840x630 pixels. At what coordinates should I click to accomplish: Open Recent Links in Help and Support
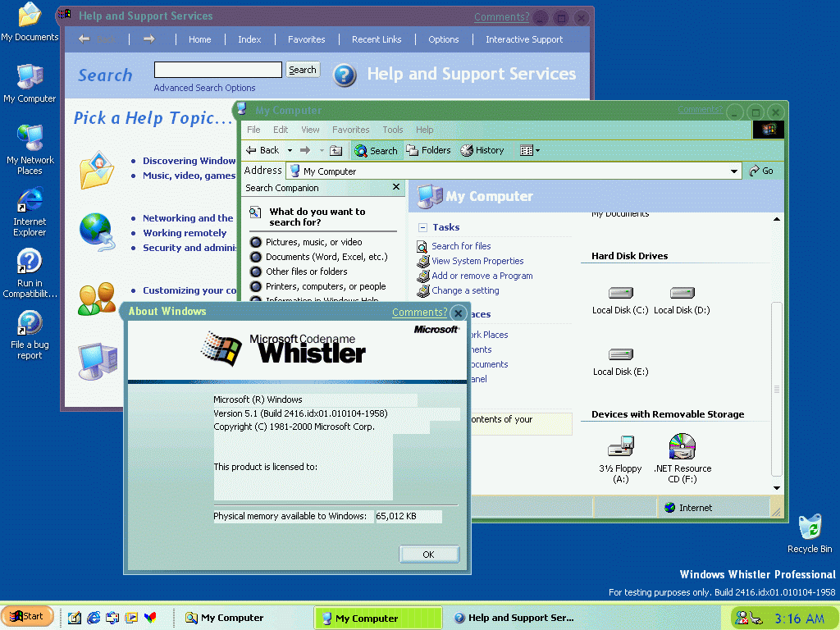click(x=377, y=39)
